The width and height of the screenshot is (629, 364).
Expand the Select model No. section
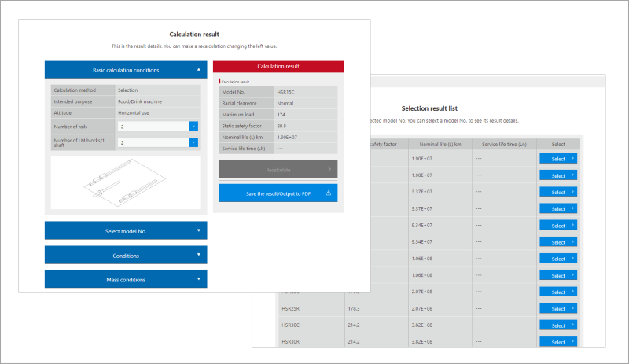pos(126,230)
